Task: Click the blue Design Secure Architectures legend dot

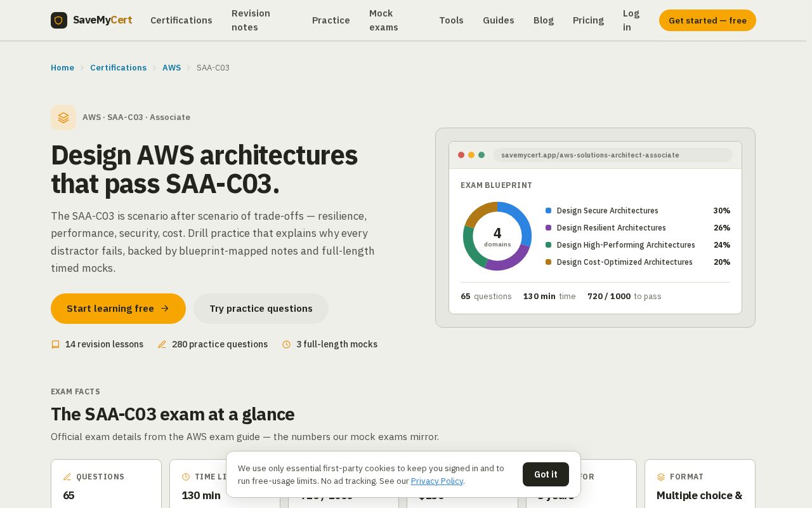Action: click(x=549, y=211)
